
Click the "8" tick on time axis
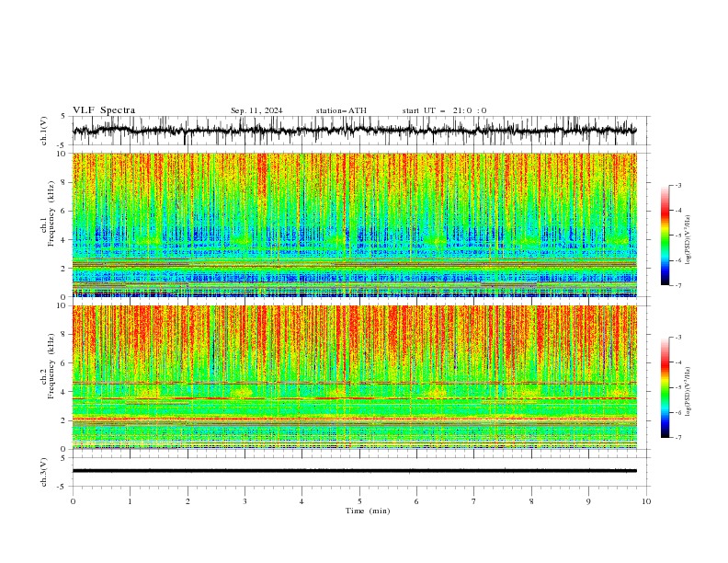click(531, 501)
